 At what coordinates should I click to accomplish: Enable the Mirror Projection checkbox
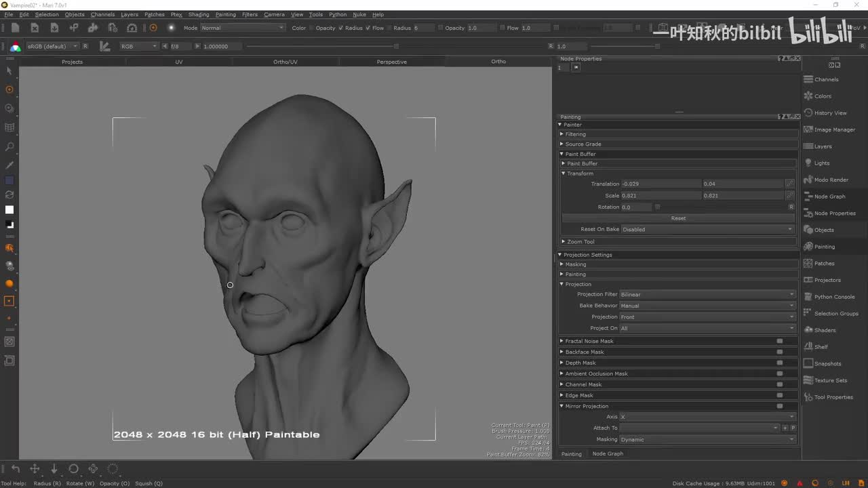point(779,406)
